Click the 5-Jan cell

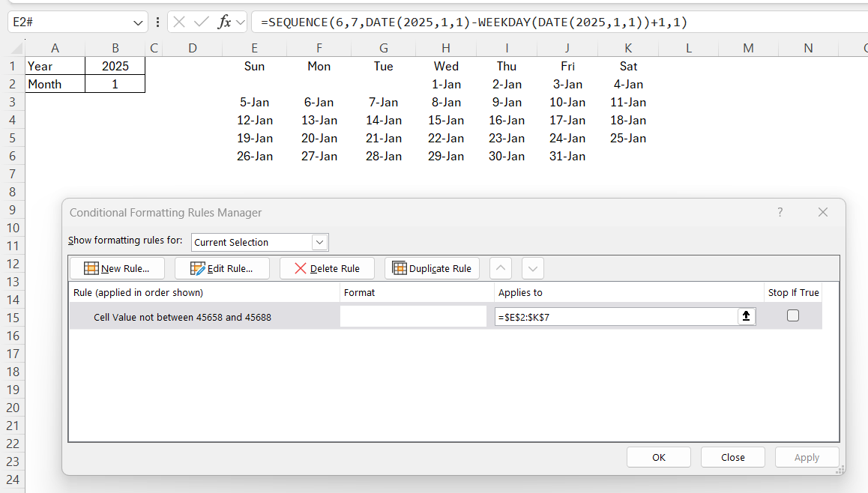pos(254,102)
